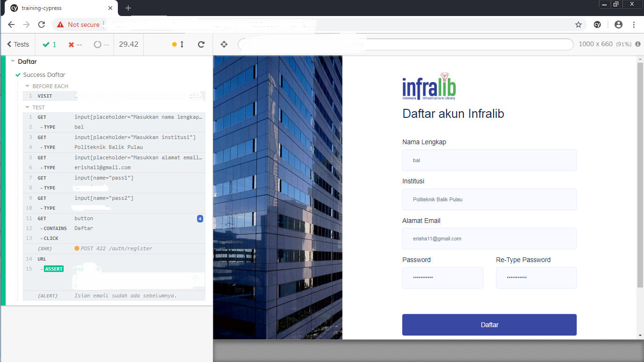Restart all tests with the refresh icon
644x362 pixels.
201,44
